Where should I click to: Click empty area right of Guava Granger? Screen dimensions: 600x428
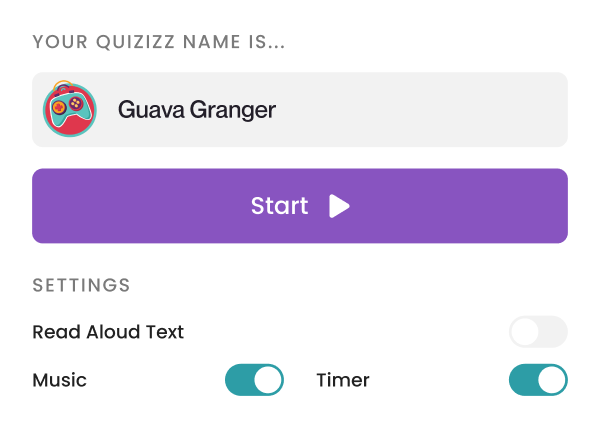430,110
